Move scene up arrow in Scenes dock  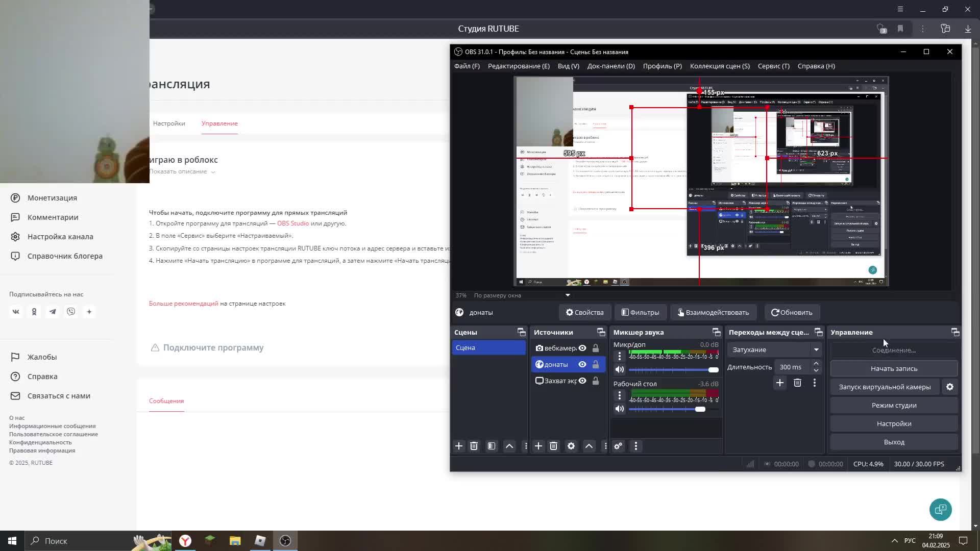coord(509,446)
